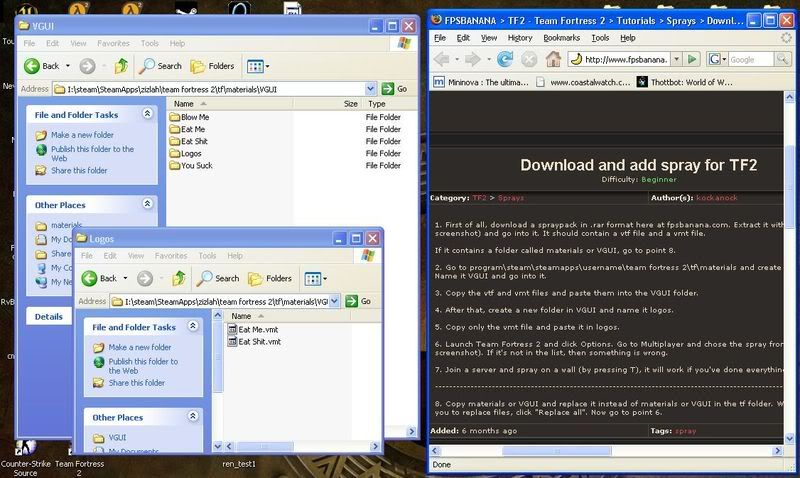The width and height of the screenshot is (800, 478).
Task: Open Firefox History menu
Action: [520, 38]
